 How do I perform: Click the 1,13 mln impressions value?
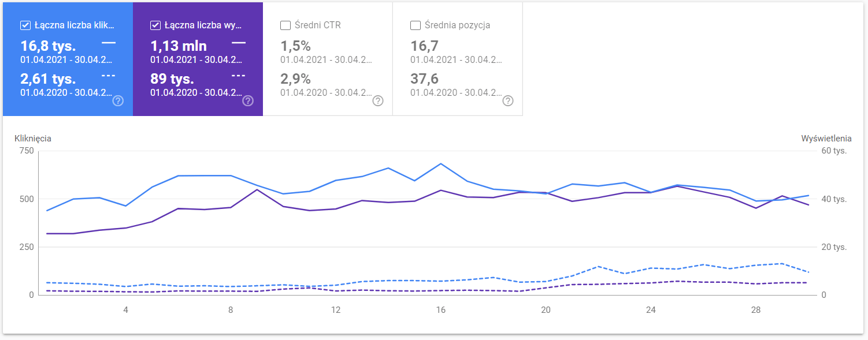[179, 46]
